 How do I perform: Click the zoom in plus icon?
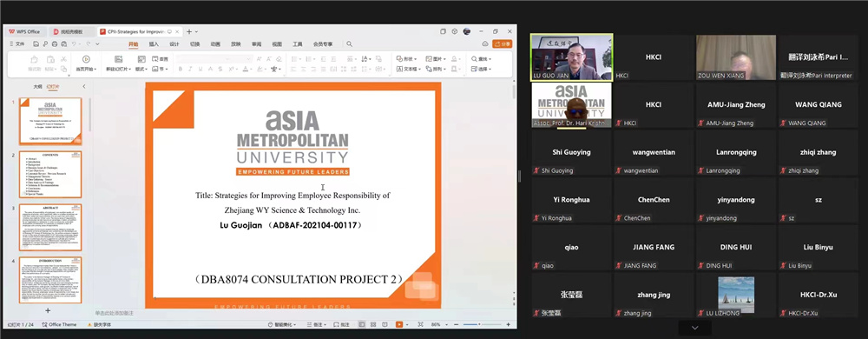tap(508, 324)
